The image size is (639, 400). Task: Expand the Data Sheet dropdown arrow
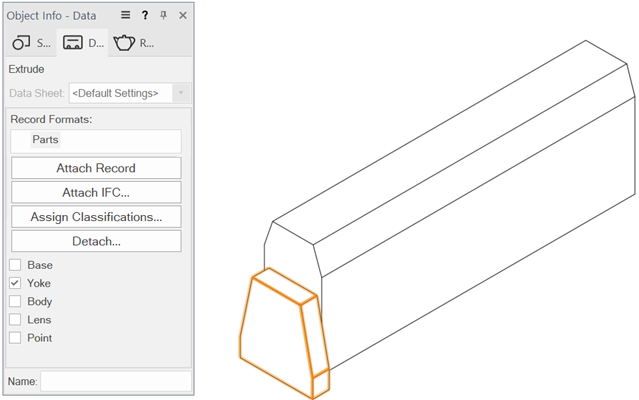tap(181, 93)
